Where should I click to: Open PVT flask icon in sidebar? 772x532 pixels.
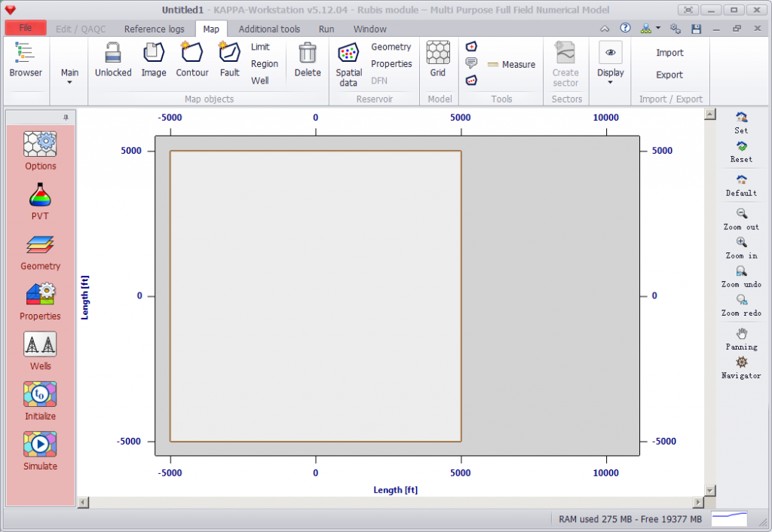40,194
